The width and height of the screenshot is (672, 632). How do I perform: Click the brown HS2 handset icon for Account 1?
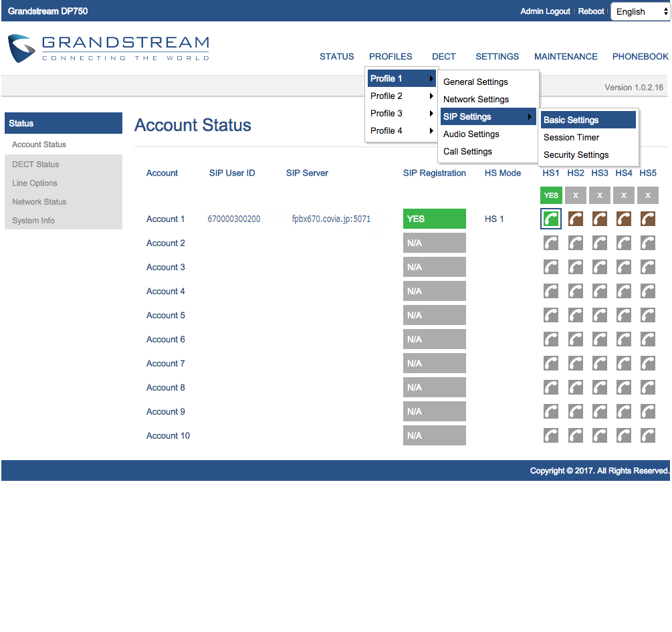[576, 219]
